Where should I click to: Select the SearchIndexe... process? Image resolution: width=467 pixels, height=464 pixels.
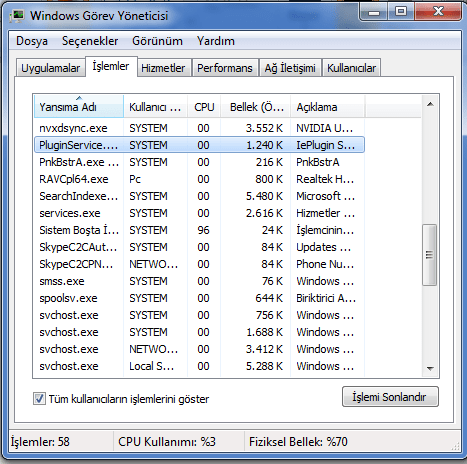click(x=199, y=196)
